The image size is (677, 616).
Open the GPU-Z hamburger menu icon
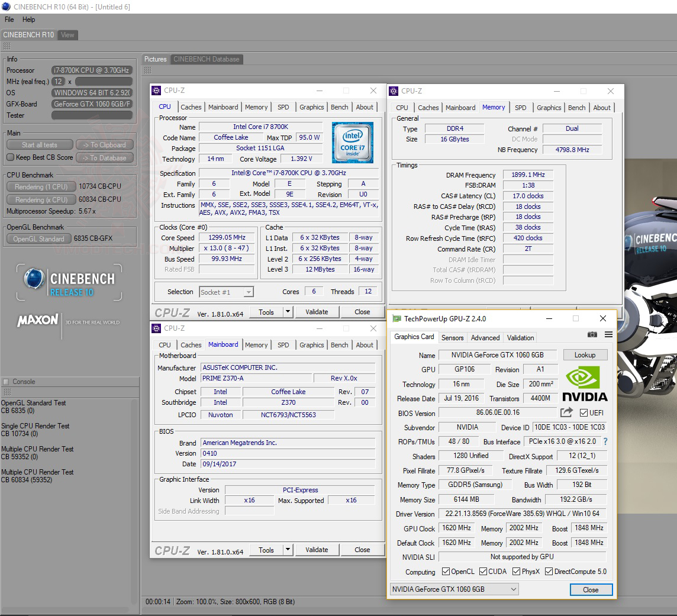pyautogui.click(x=608, y=335)
